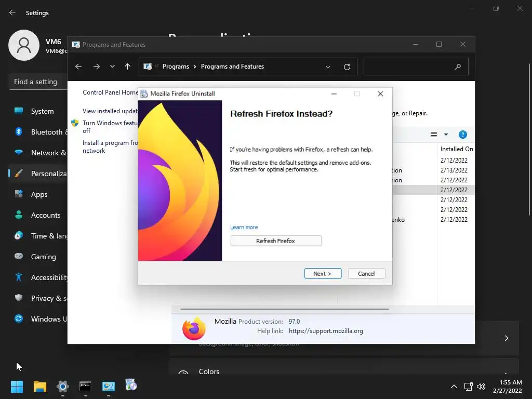Open Network category in Settings sidebar
Screen dimensions: 532x399
[37, 153]
